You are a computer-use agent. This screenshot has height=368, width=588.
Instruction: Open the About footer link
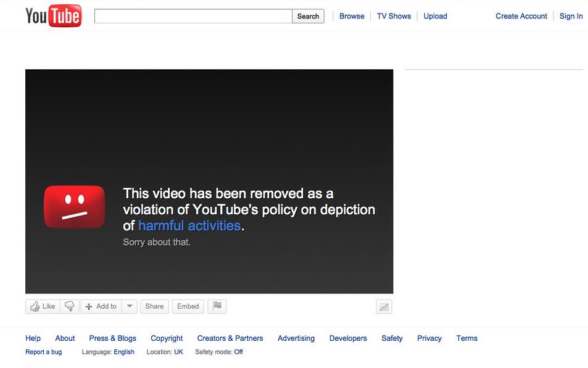65,338
